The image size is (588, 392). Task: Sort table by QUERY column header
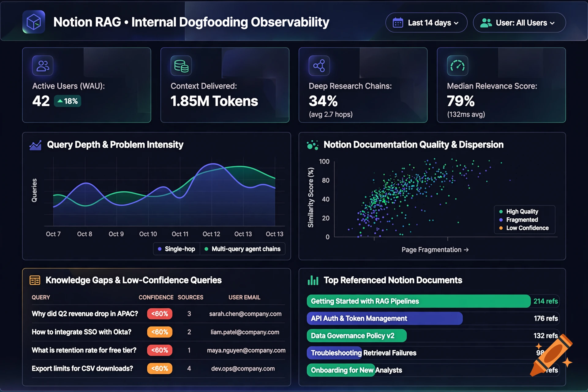click(41, 297)
